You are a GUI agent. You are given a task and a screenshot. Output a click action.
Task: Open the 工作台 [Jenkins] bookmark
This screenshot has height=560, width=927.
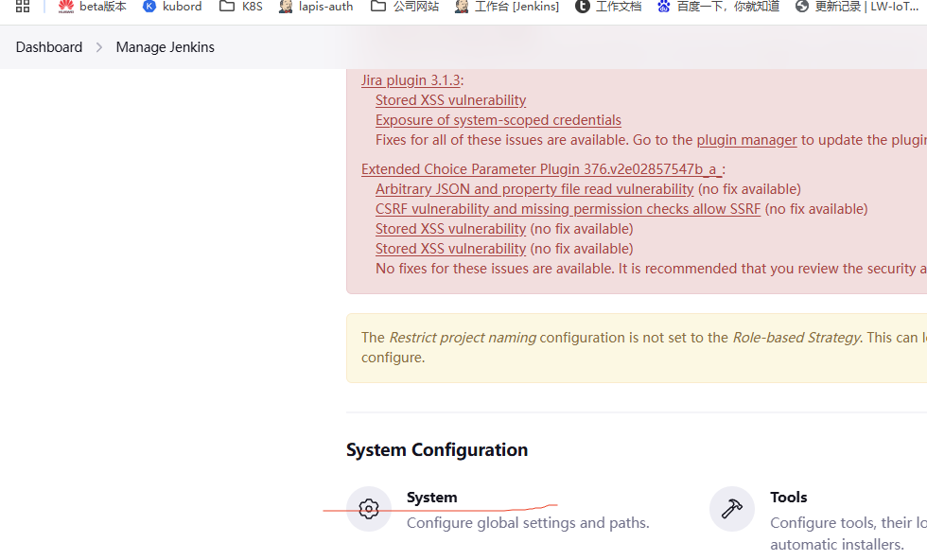(x=507, y=7)
